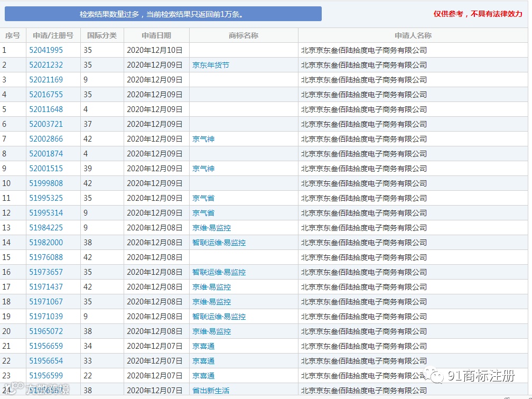Open application number 51971067
The image size is (532, 399).
[46, 302]
